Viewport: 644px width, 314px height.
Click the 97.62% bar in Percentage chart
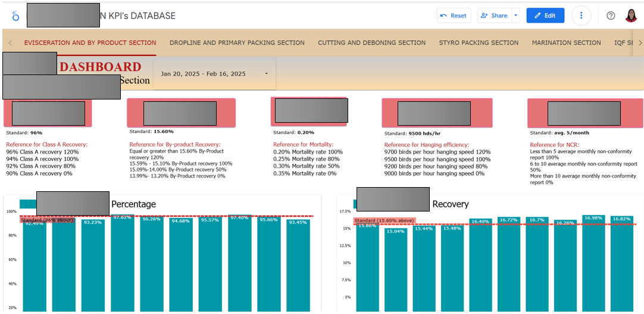pos(123,263)
